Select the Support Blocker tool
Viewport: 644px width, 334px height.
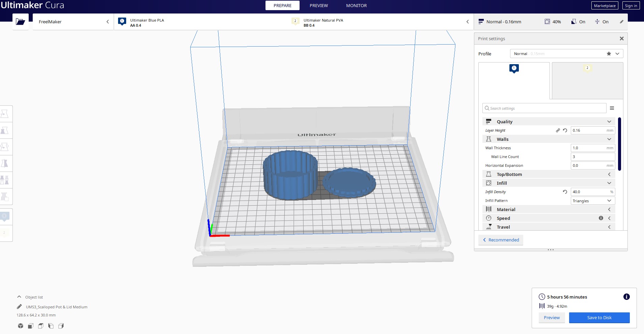tap(5, 197)
